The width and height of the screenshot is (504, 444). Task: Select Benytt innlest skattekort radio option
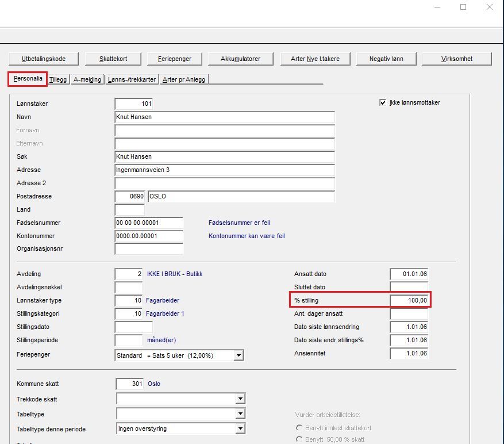pyautogui.click(x=299, y=428)
